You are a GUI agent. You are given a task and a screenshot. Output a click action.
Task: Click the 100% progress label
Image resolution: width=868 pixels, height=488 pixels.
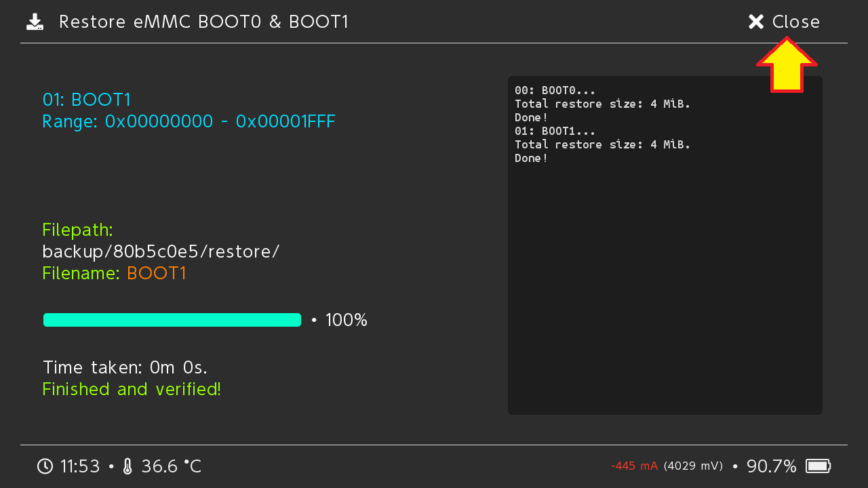(346, 320)
